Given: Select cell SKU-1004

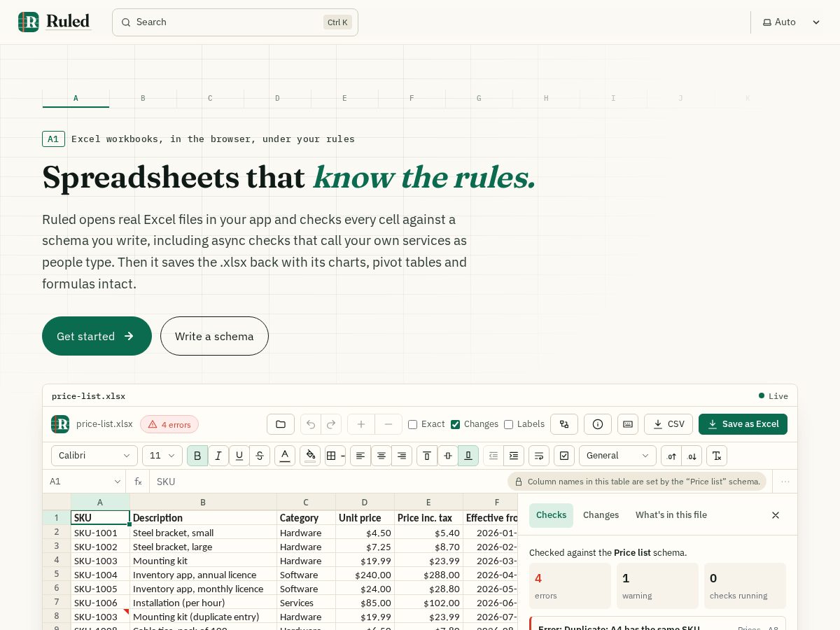Looking at the screenshot, I should pos(100,575).
